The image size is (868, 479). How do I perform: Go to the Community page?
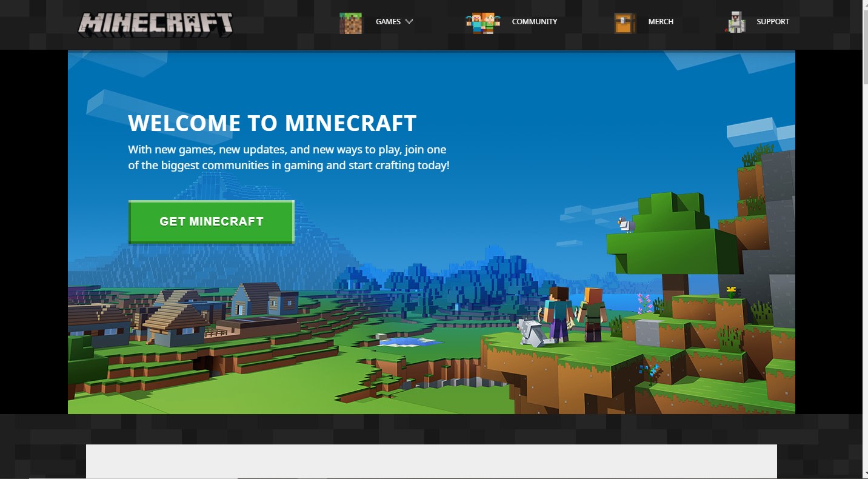coord(534,21)
